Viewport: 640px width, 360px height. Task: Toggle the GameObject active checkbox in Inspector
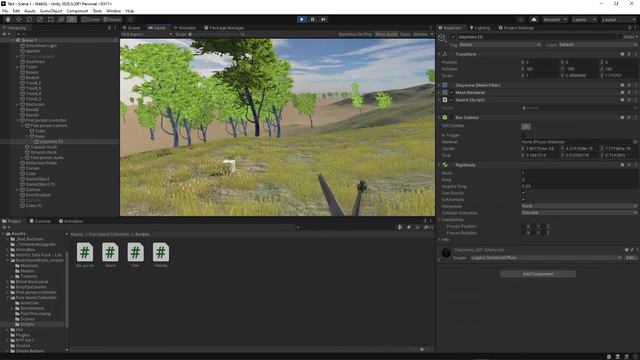pos(453,37)
